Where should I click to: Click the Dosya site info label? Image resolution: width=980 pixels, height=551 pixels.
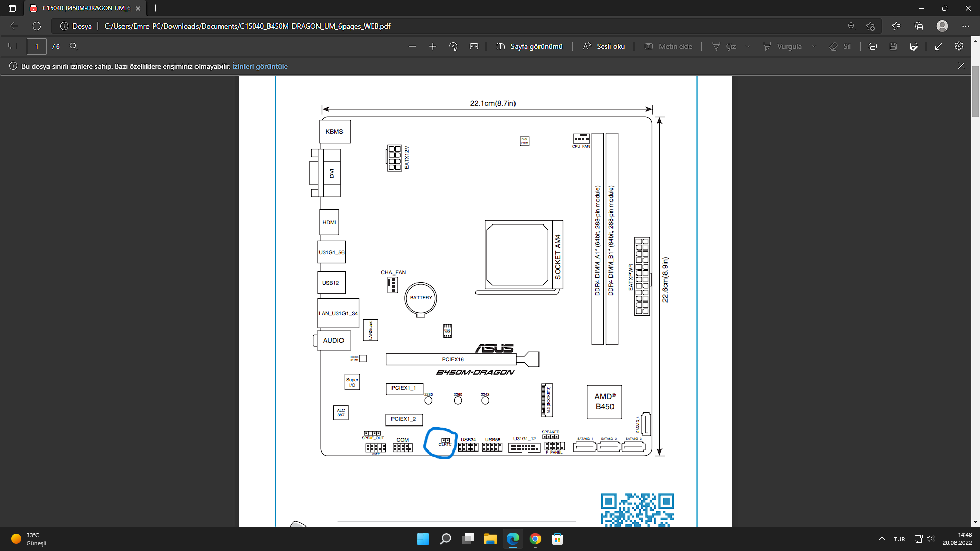76,26
